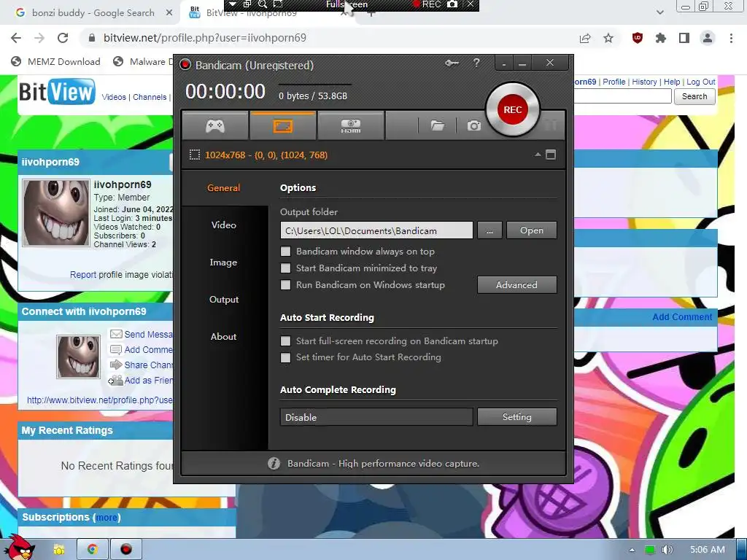
Task: Toggle Chrome side panel icon
Action: pos(684,38)
